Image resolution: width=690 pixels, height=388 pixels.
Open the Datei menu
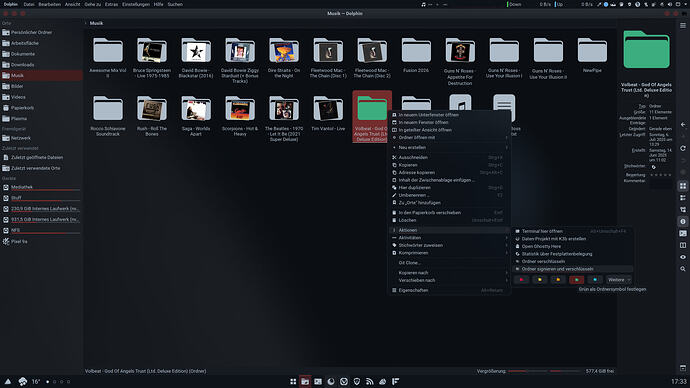tap(29, 4)
